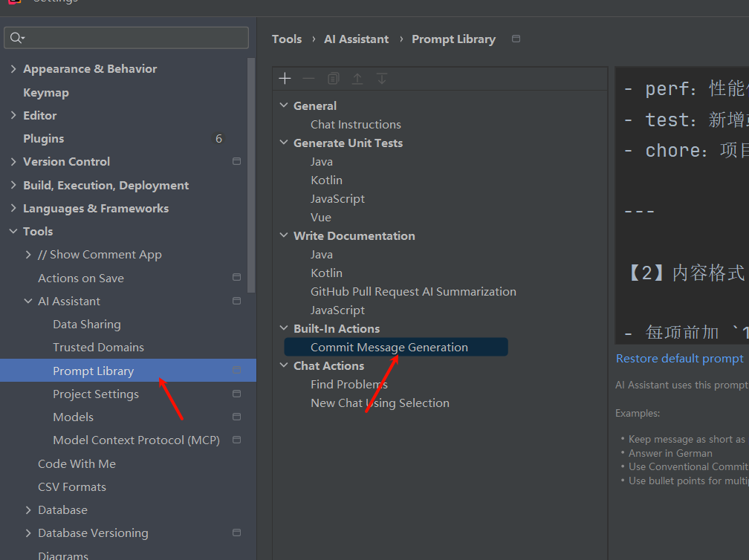The image size is (749, 560).
Task: Collapse Generate Unit Tests group
Action: (284, 143)
